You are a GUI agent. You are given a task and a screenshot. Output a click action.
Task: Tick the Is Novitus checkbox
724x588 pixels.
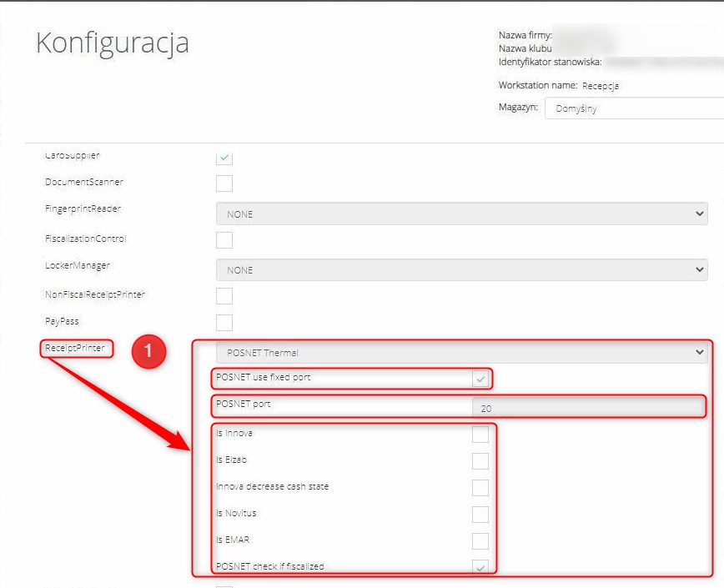click(x=480, y=514)
